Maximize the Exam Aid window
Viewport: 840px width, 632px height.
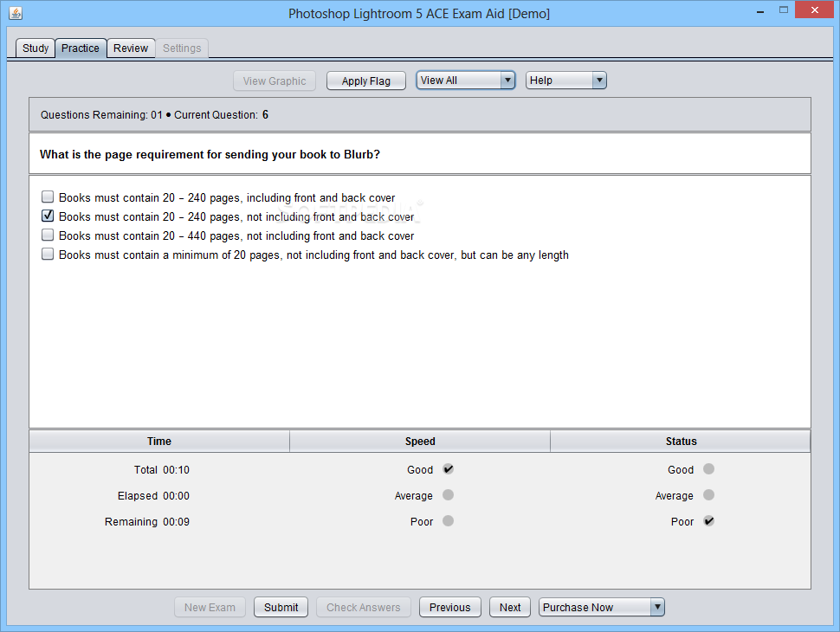784,10
